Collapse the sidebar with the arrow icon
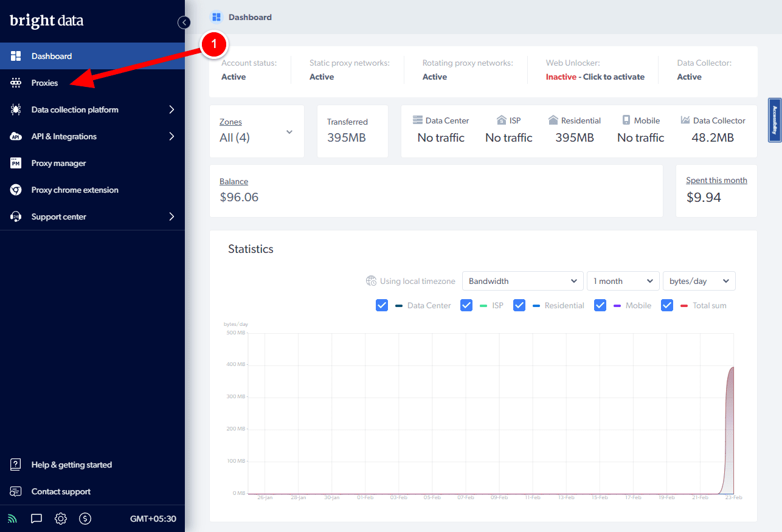 point(184,22)
